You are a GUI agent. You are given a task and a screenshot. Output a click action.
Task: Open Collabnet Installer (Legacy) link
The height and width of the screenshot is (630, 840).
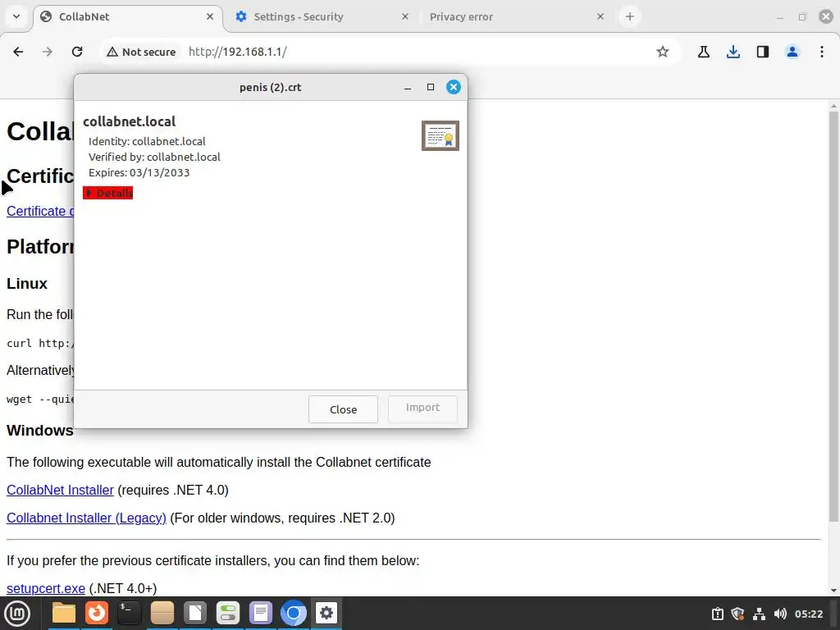86,518
